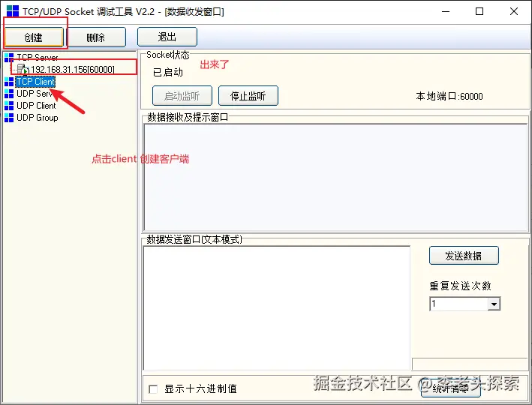Select the TCP Server tree node
The width and height of the screenshot is (532, 405).
click(x=37, y=57)
